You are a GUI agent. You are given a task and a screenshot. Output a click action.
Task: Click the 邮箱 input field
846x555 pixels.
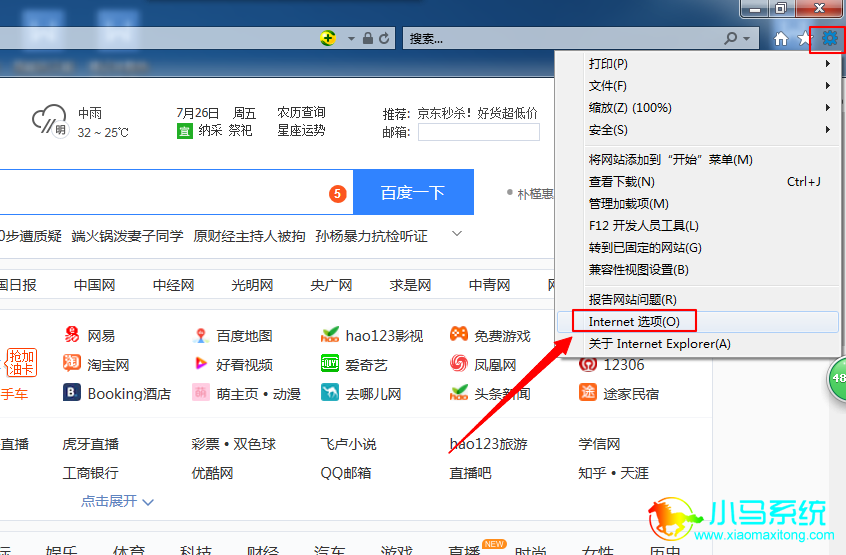pos(479,132)
